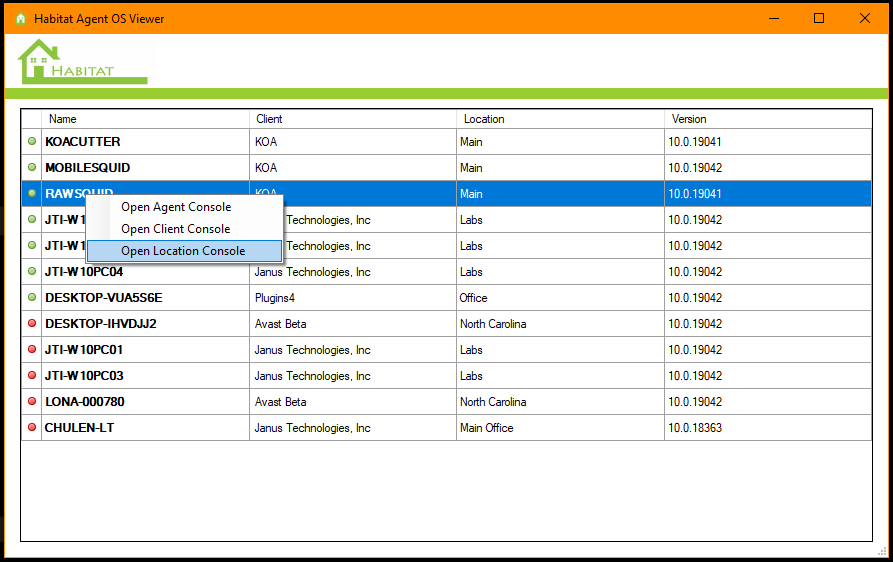Screen dimensions: 893x562
Task: Choose Open Agent Console from context menu
Action: (x=176, y=207)
